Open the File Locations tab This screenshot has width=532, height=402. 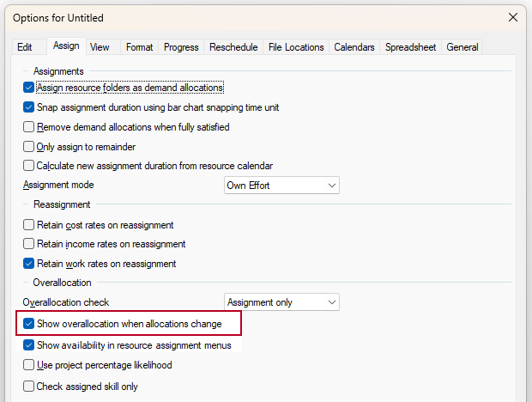coord(296,47)
